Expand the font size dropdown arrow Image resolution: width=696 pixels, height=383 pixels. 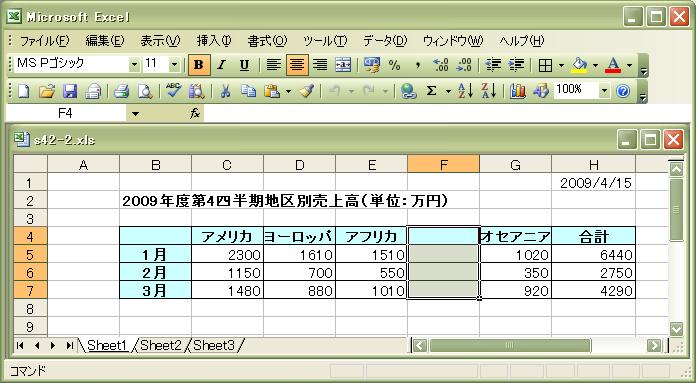(x=174, y=65)
